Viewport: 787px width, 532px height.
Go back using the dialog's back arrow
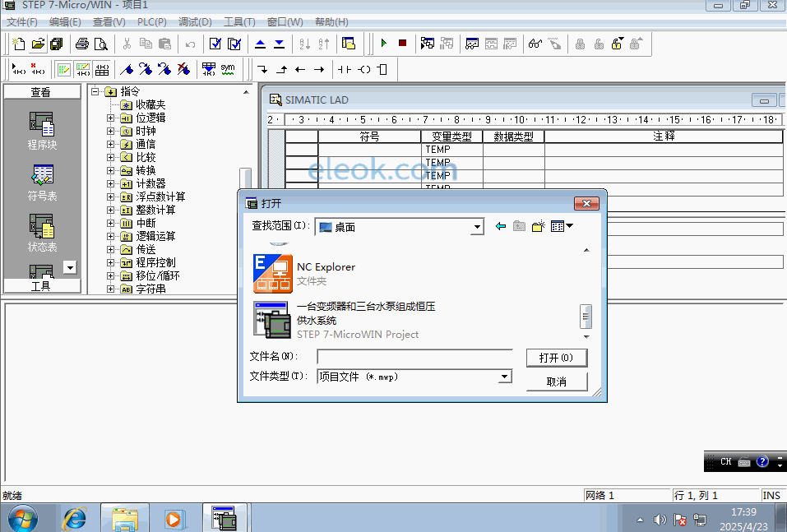pyautogui.click(x=501, y=226)
